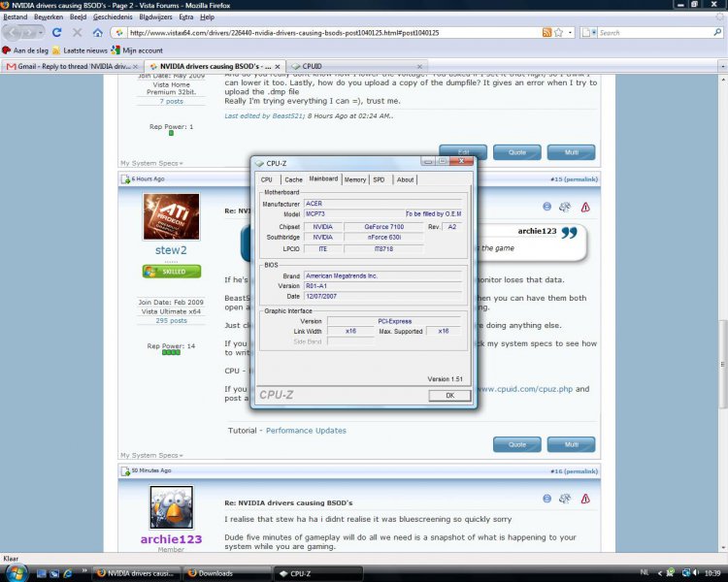Select CPU-Z in the taskbar
The width and height of the screenshot is (728, 582).
tap(318, 573)
